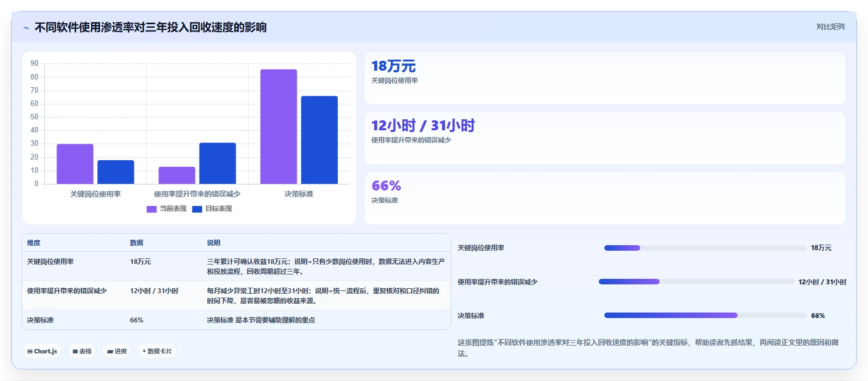
Task: Click the blue 关键岗位使用率 chart bar
Action: [x=116, y=172]
